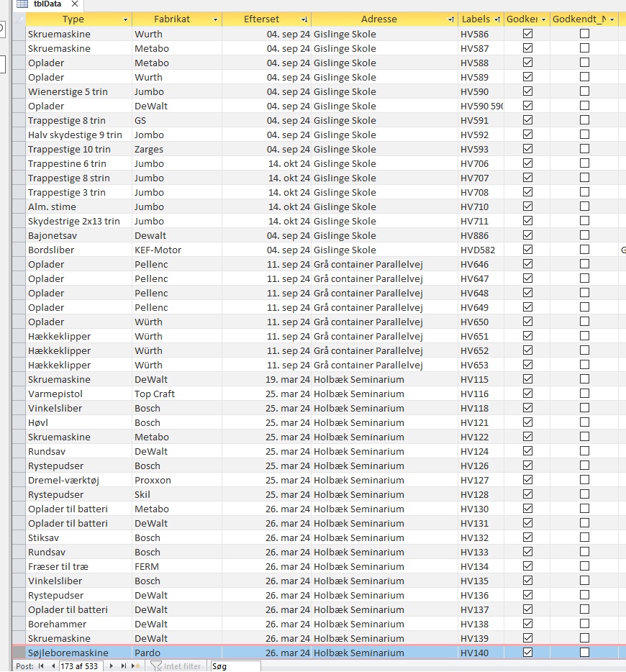Toggle Godkendt checkbox for HV586

(x=528, y=33)
